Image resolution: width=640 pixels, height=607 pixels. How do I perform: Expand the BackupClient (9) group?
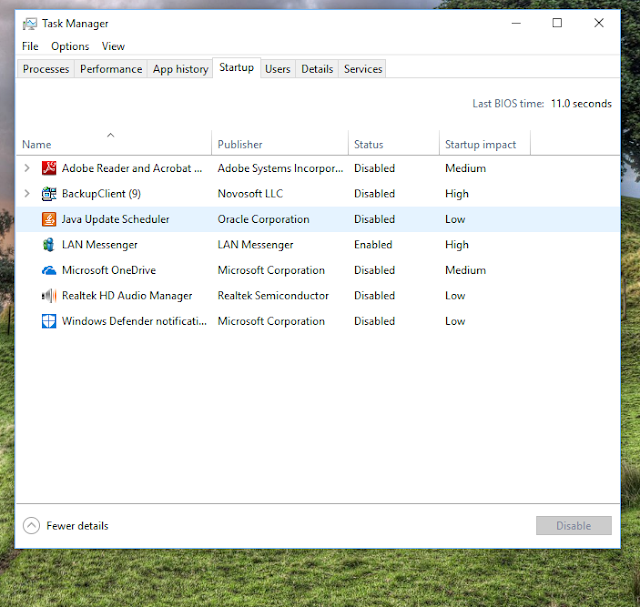pos(27,193)
